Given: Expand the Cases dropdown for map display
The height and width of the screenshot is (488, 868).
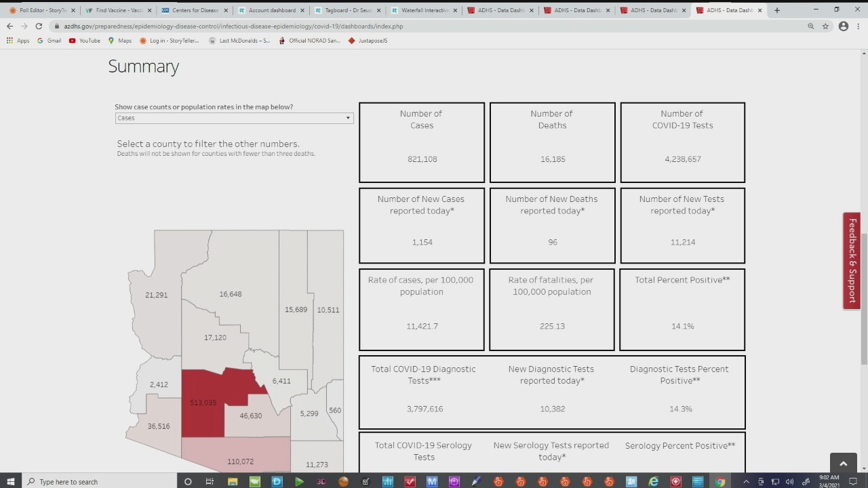Looking at the screenshot, I should (x=234, y=118).
